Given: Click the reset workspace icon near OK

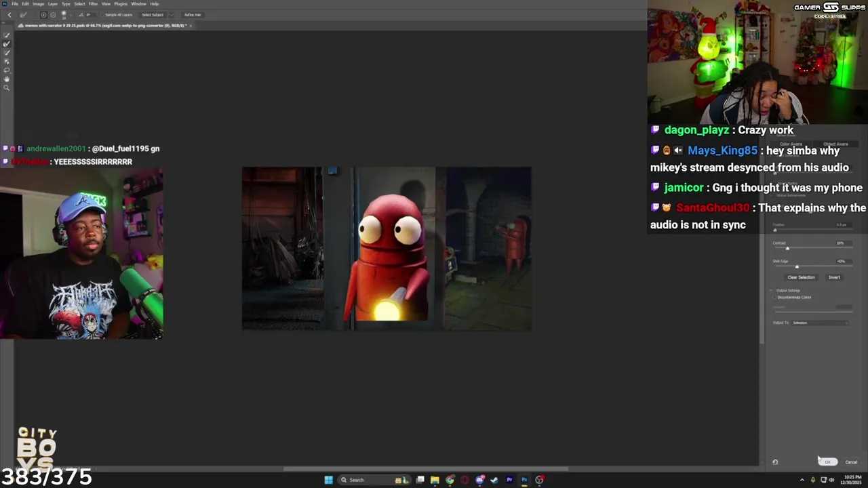Looking at the screenshot, I should pyautogui.click(x=775, y=462).
